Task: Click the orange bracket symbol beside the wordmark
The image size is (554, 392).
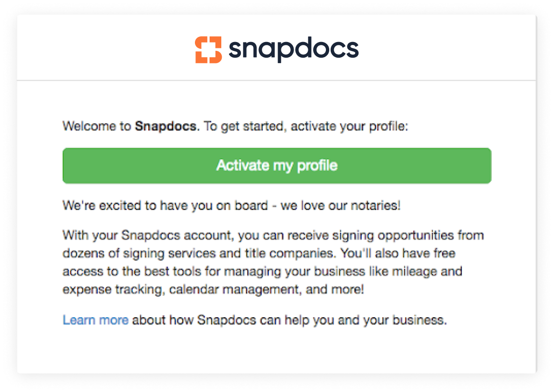Action: pyautogui.click(x=209, y=48)
